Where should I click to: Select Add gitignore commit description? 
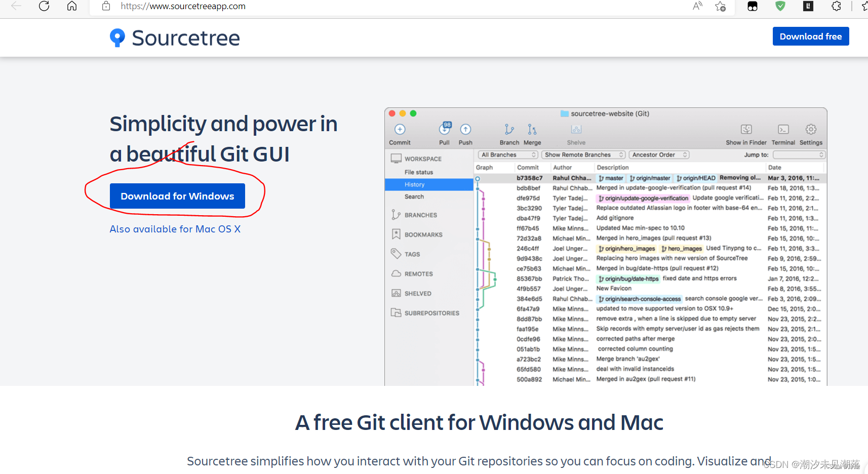coord(615,218)
